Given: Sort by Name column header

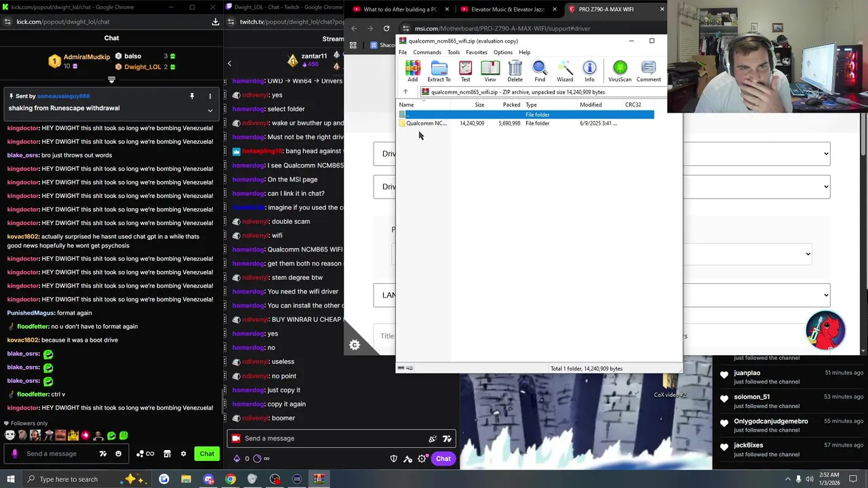Looking at the screenshot, I should 424,105.
